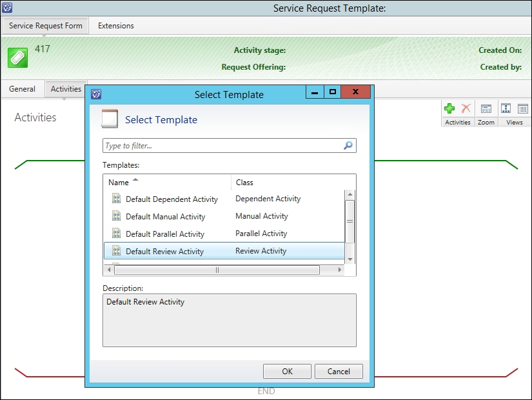Click the vertical scrollbar down arrow

tap(350, 259)
